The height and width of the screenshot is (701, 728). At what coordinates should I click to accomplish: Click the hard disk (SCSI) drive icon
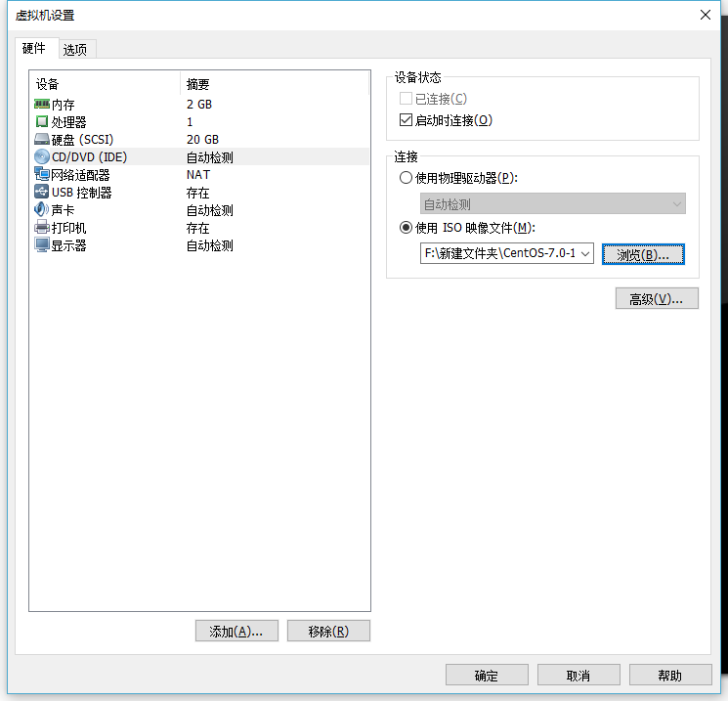coord(42,140)
